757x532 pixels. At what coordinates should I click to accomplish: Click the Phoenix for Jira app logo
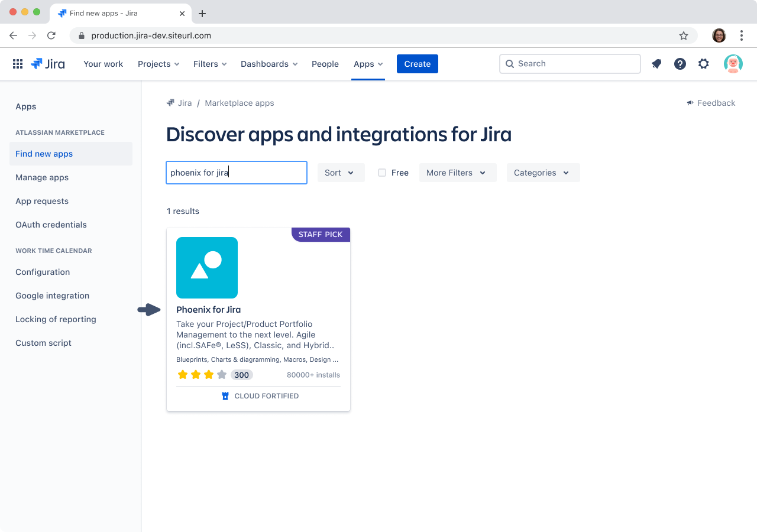206,268
